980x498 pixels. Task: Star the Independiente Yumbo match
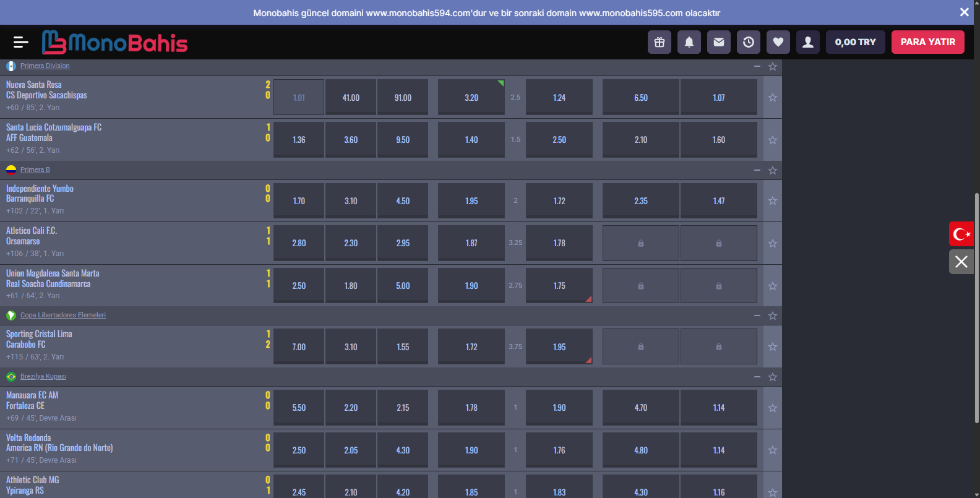pyautogui.click(x=773, y=201)
